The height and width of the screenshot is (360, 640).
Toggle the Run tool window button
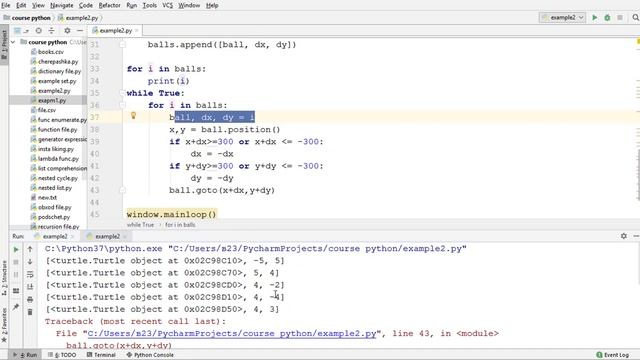[x=25, y=355]
